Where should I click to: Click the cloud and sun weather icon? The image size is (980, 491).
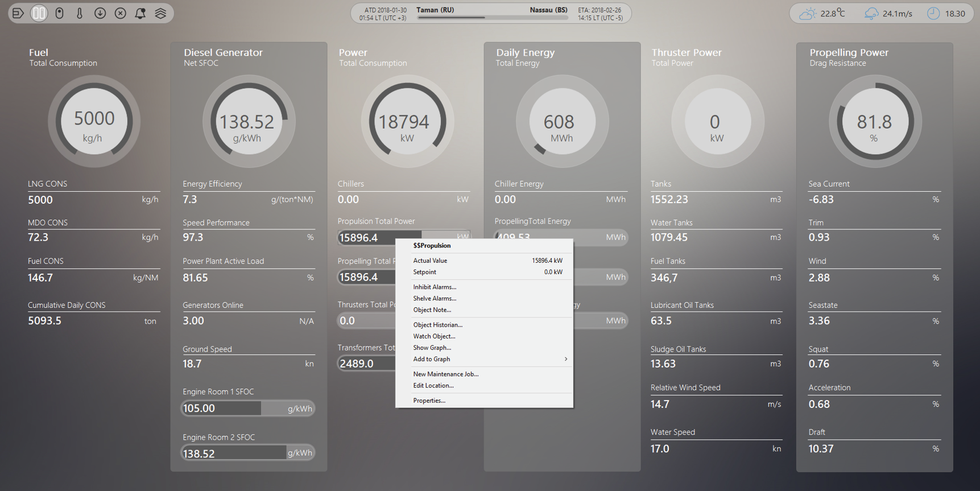point(808,14)
